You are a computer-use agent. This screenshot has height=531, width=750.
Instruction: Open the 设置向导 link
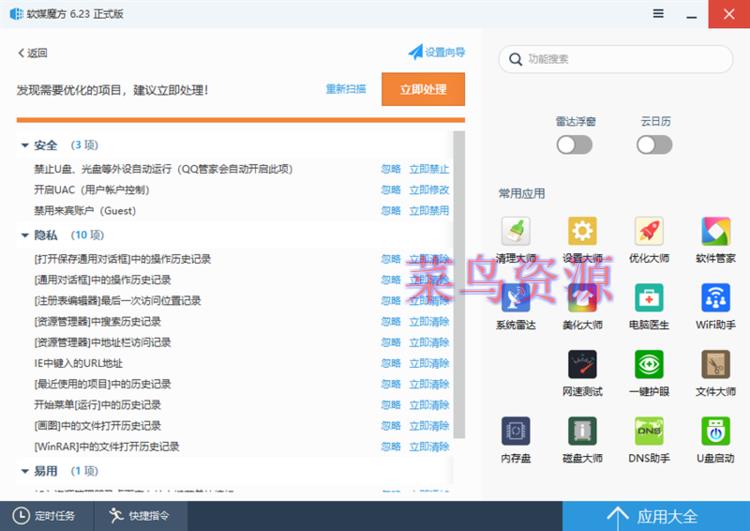click(x=437, y=52)
